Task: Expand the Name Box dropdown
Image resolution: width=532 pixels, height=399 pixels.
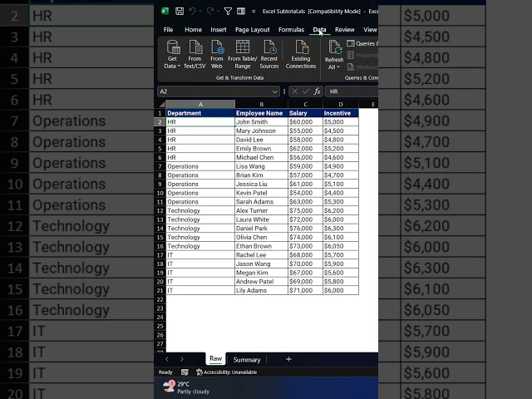Action: 274,91
